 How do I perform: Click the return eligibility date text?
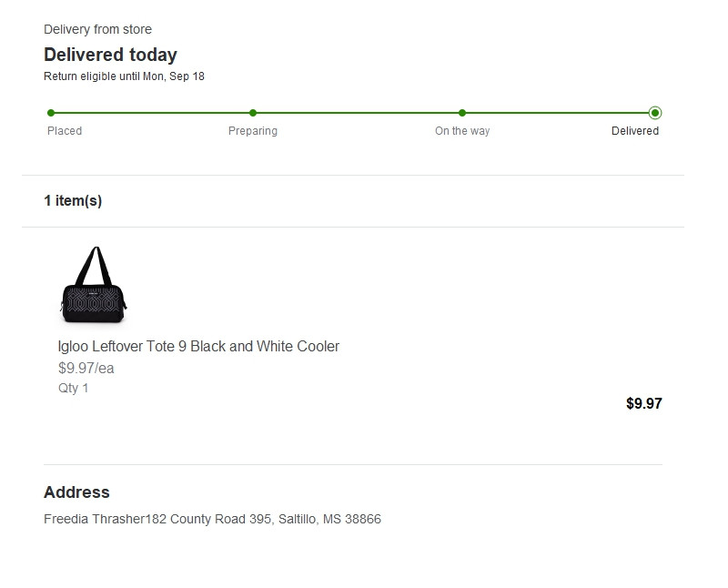pos(124,76)
